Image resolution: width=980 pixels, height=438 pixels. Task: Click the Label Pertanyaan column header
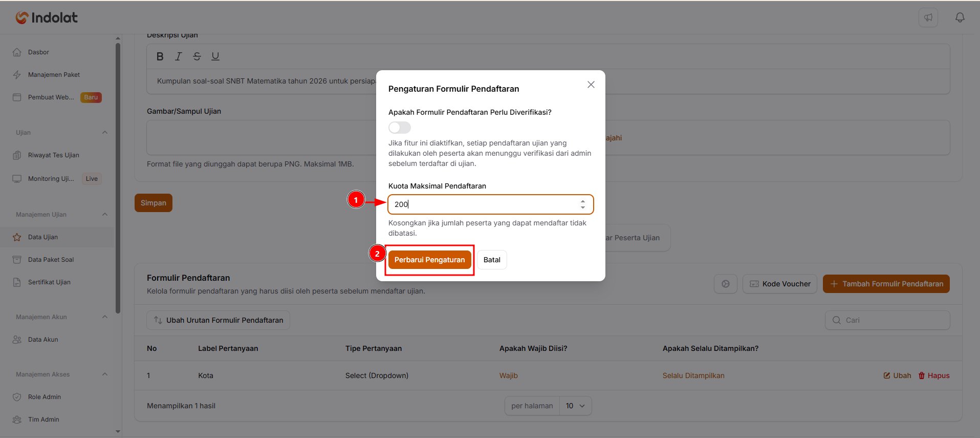[x=228, y=348]
